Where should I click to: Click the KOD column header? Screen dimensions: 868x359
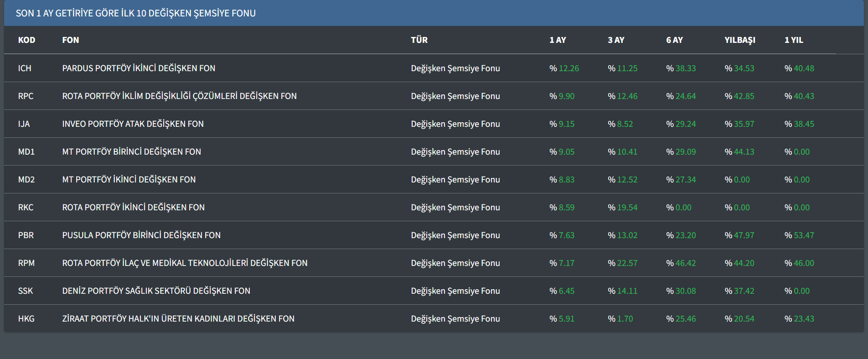(26, 40)
